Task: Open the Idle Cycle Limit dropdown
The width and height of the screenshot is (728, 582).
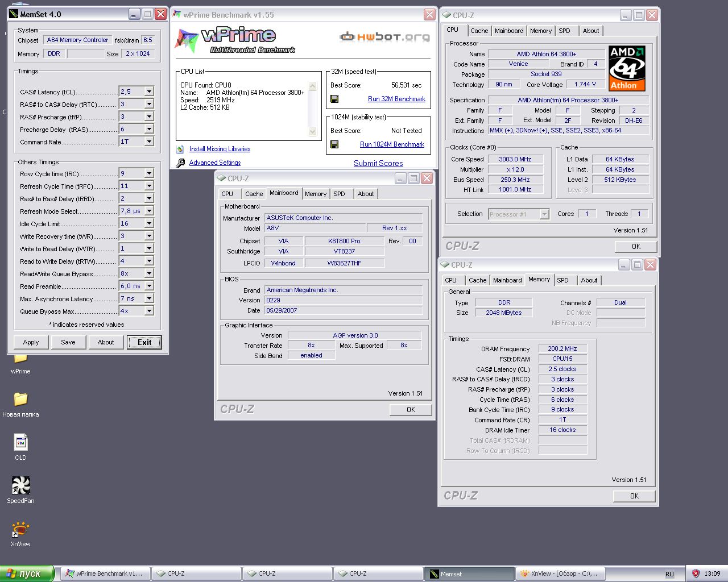Action: click(x=149, y=223)
